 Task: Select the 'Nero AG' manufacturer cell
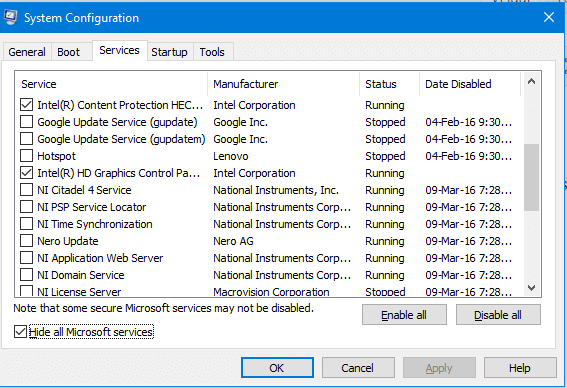[233, 241]
